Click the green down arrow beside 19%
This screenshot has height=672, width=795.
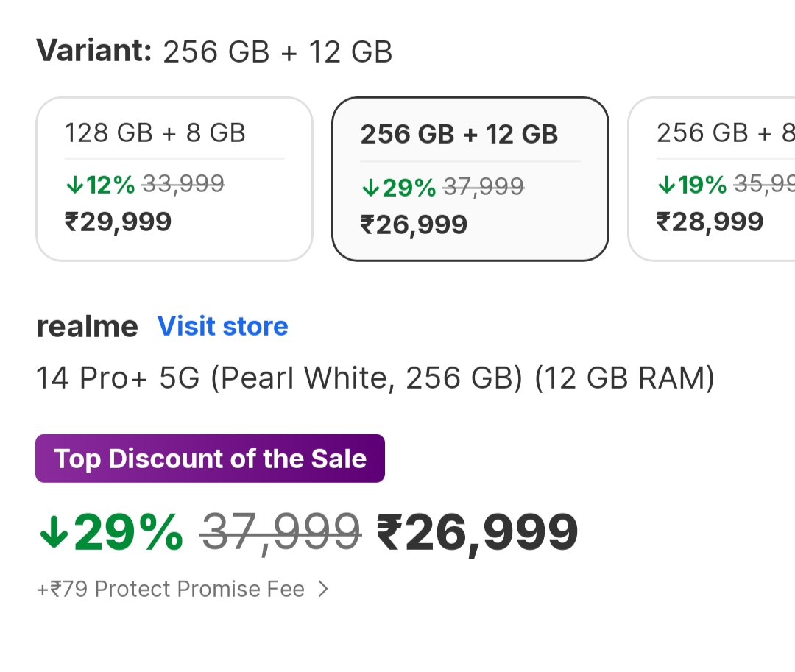tap(665, 185)
